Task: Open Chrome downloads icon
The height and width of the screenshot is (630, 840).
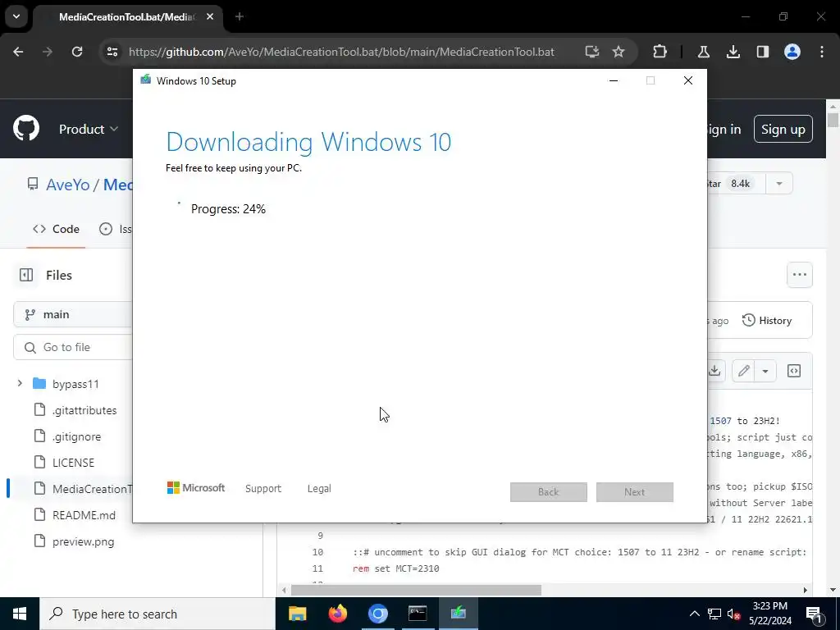Action: [733, 52]
